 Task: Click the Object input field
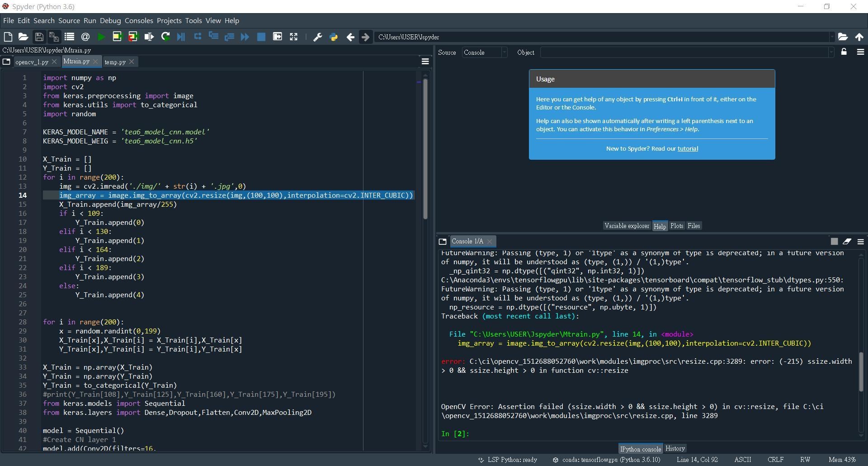684,52
